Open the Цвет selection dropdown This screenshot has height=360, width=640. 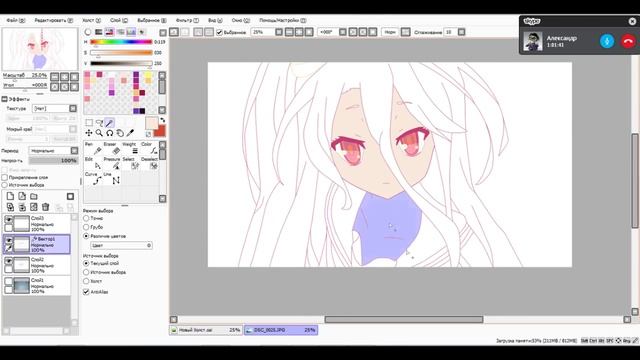[x=121, y=245]
